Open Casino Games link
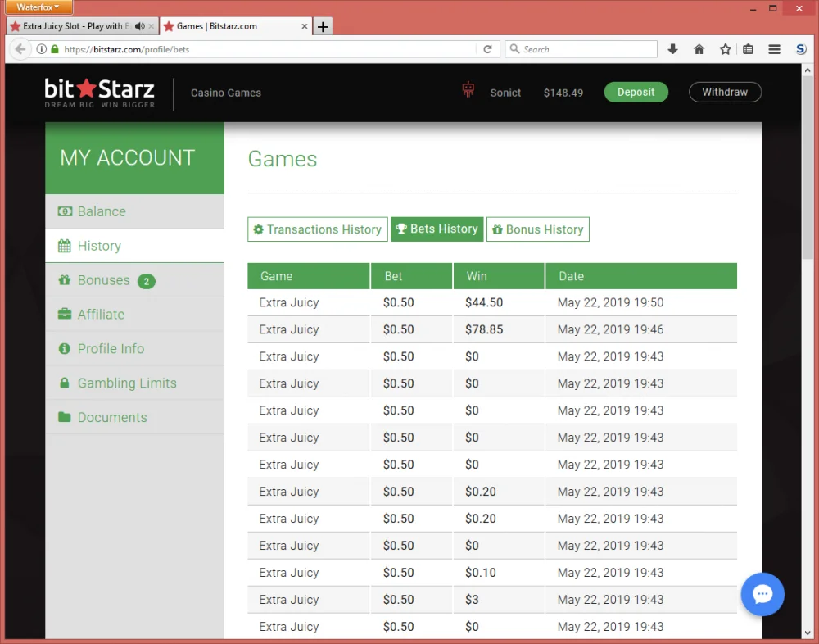Screen dimensions: 819x644 tap(226, 93)
